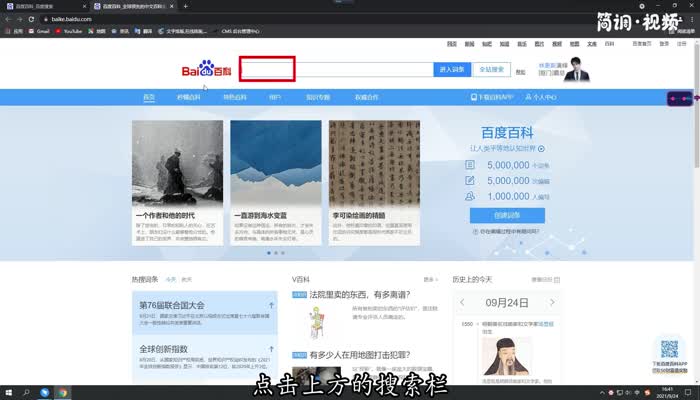
Task: Click the Chrome icon in the taskbar
Action: pyautogui.click(x=62, y=392)
